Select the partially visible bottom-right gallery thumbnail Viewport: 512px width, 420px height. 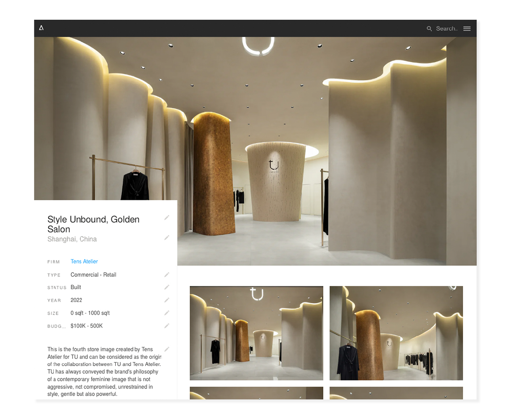(396, 393)
